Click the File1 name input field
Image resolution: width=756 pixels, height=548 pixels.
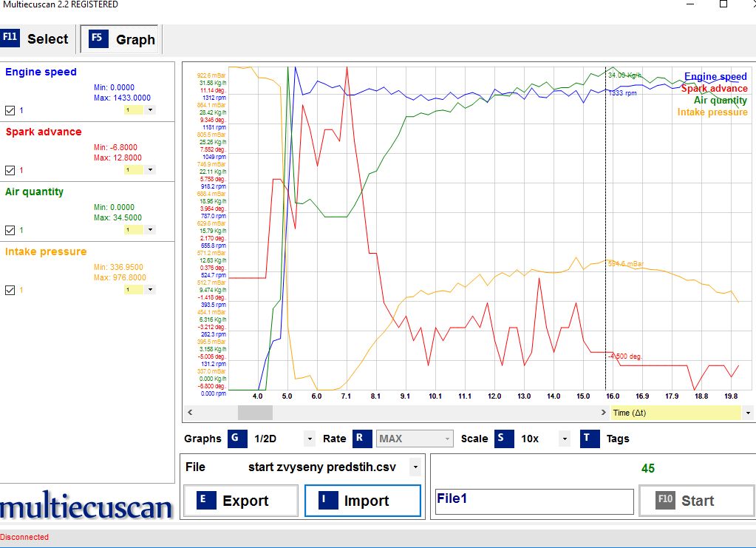coord(534,501)
